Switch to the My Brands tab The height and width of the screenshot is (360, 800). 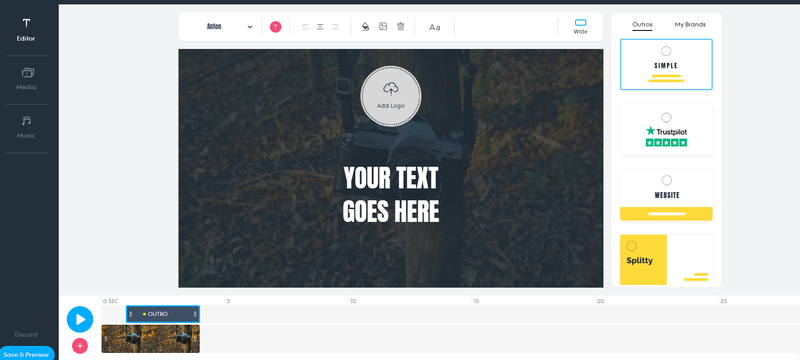click(690, 24)
